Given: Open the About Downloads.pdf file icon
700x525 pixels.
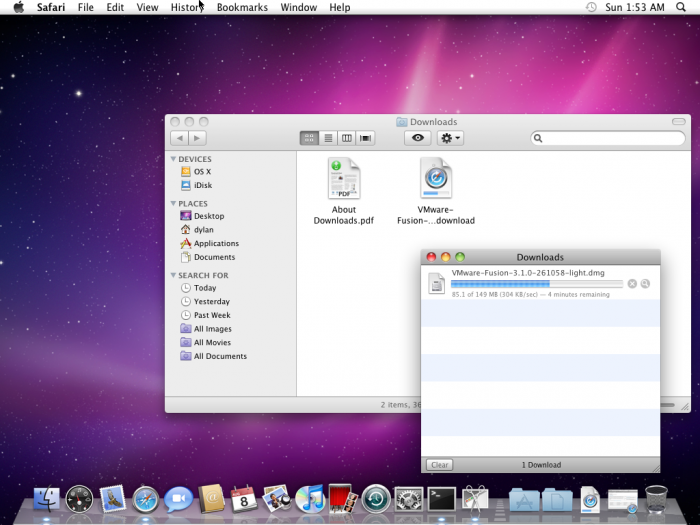Looking at the screenshot, I should point(344,180).
